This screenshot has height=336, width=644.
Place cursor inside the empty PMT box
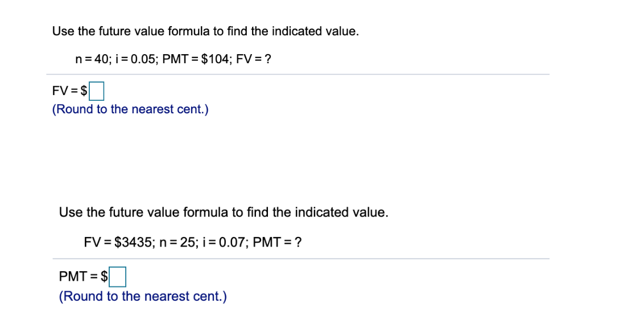118,277
